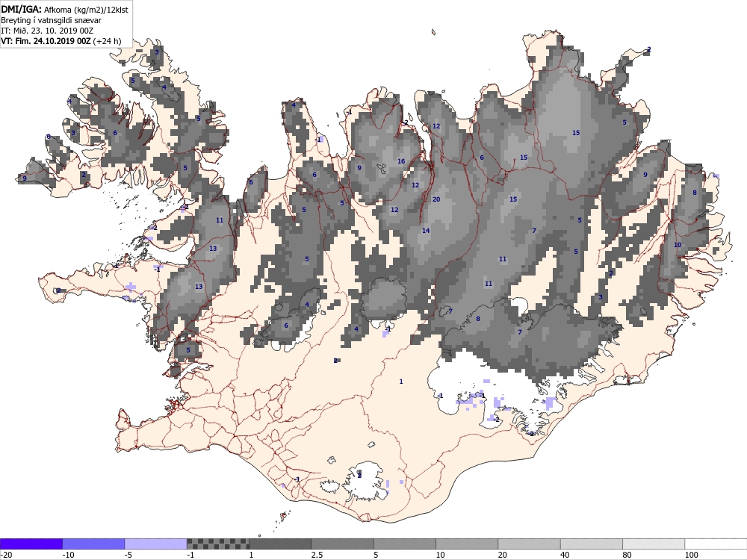Click the dark violet -20 to -10 legend swatch

tap(31, 544)
